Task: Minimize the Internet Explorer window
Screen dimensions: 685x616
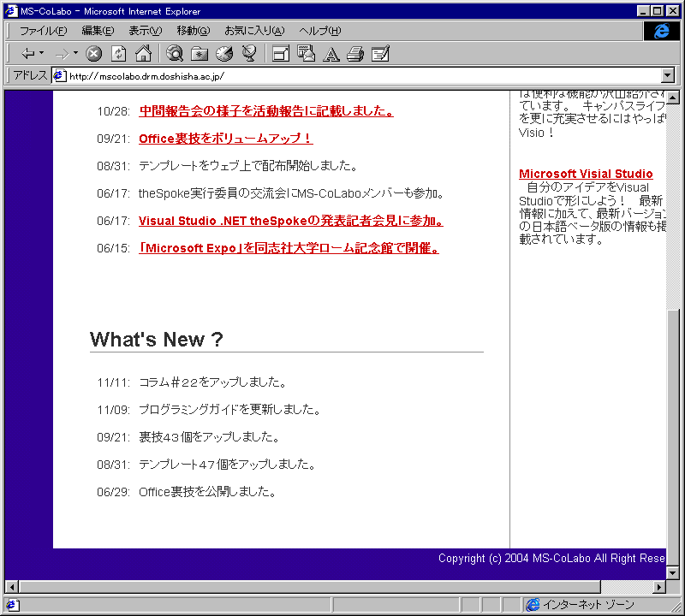Action: [x=643, y=11]
